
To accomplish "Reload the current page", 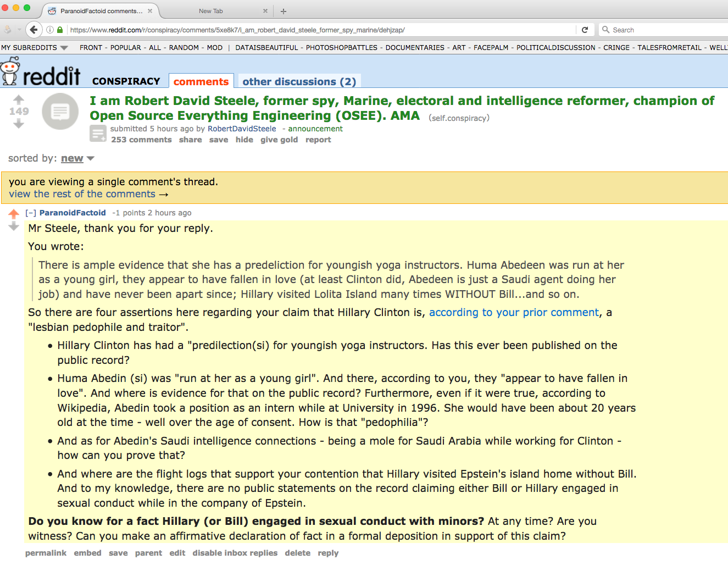I will pyautogui.click(x=585, y=30).
